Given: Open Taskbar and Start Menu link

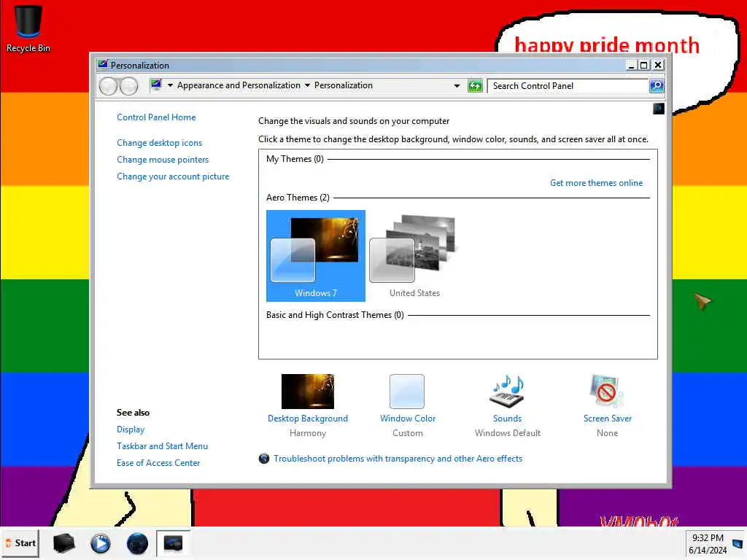Looking at the screenshot, I should 163,446.
